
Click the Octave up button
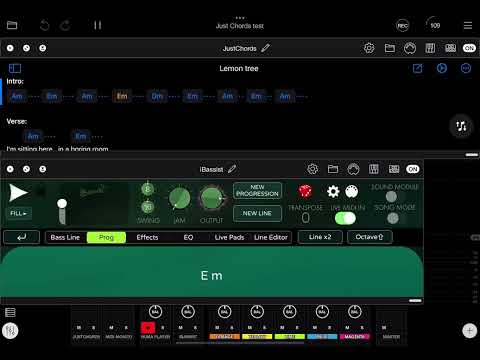coord(369,237)
